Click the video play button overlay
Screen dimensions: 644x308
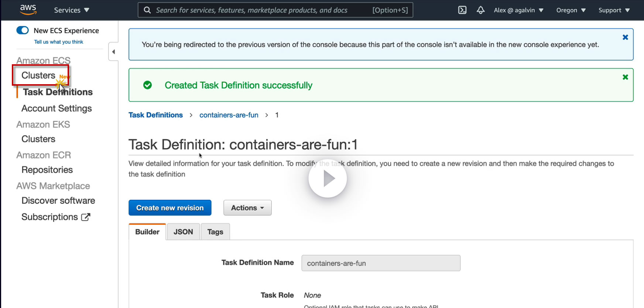click(328, 179)
